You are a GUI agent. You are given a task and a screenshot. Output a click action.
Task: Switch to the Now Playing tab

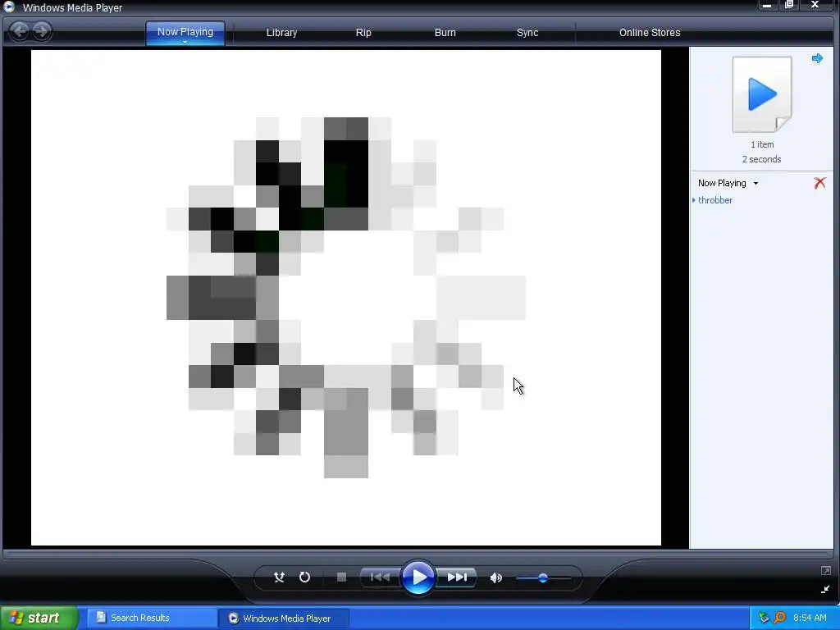point(185,32)
